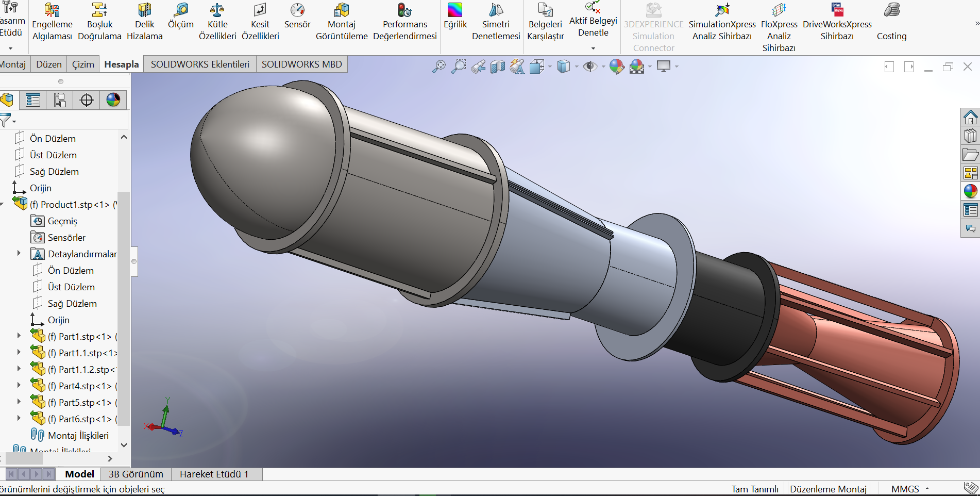Open the DisplayManager color sphere tab
The height and width of the screenshot is (496, 980).
coord(113,100)
